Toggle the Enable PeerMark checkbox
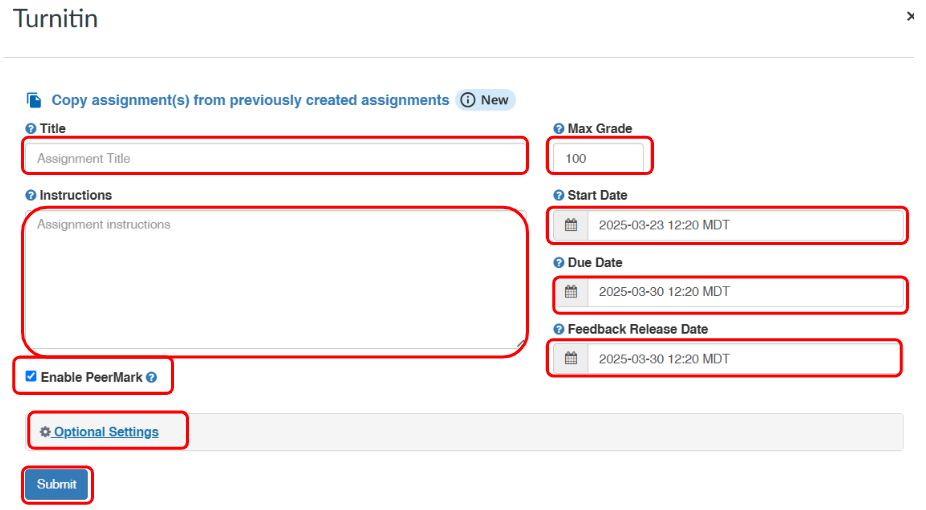926x510 pixels. (32, 377)
